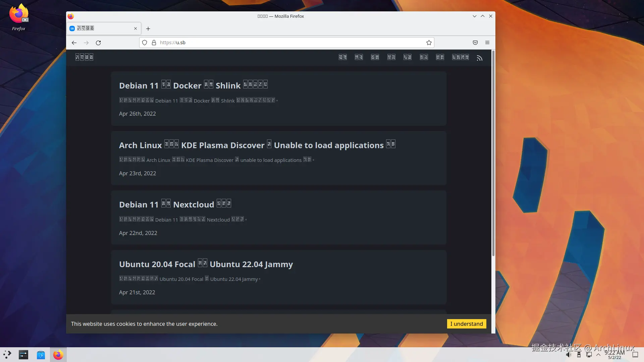This screenshot has width=644, height=362.
Task: Click the Firefox back arrow button
Action: (x=74, y=43)
